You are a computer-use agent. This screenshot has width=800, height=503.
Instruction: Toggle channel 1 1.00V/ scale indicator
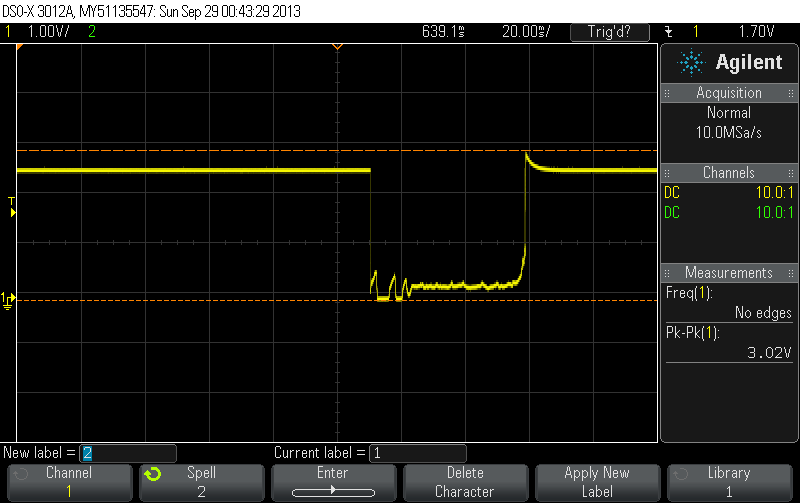coord(45,32)
